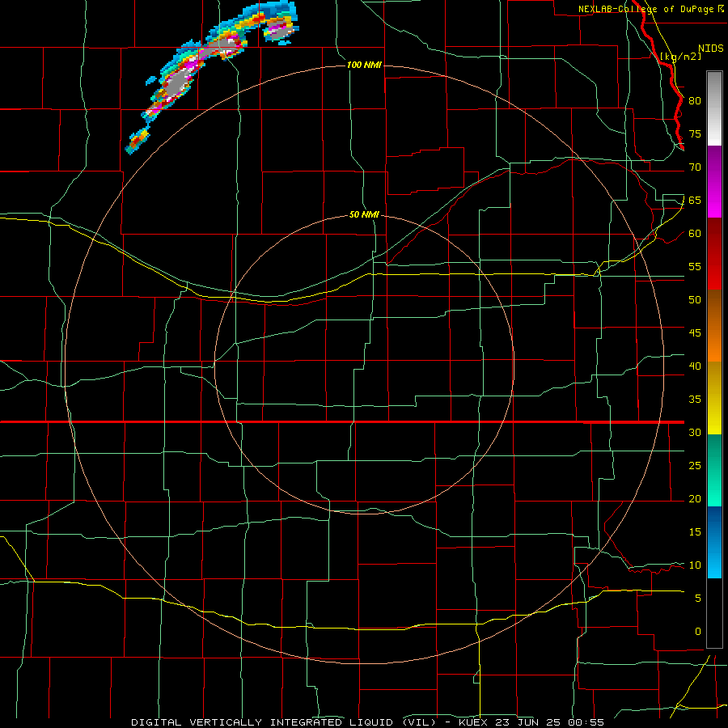The width and height of the screenshot is (728, 728).
Task: Click the 80 value on the VIL scale
Action: 695,101
